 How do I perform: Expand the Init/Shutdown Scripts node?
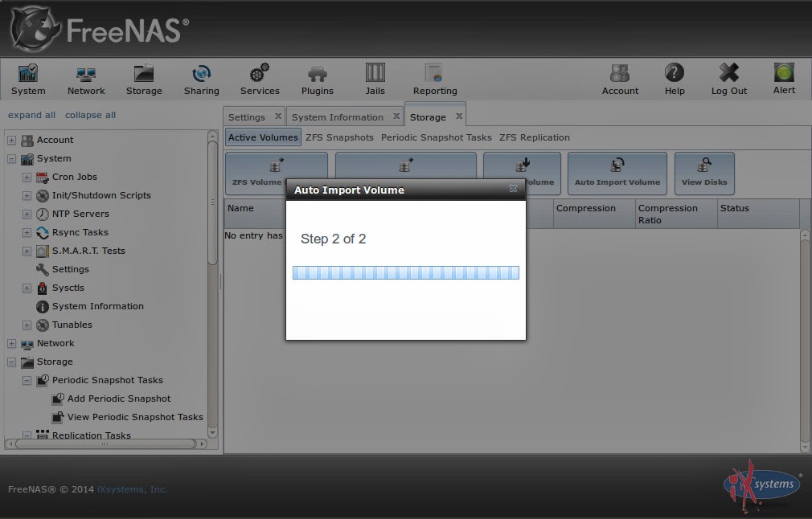(x=27, y=195)
